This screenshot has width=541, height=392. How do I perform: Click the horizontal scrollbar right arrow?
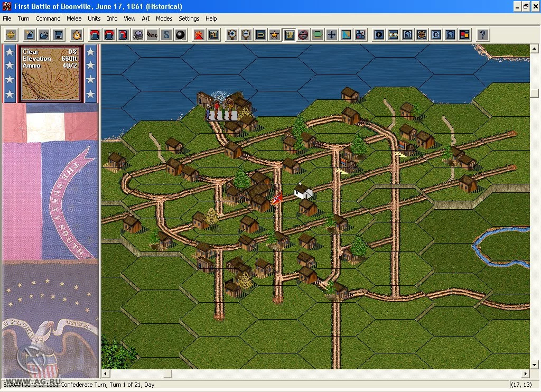click(526, 374)
